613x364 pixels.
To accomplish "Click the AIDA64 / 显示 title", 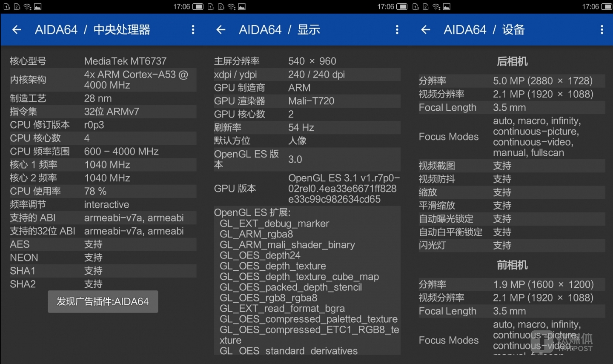I will (279, 30).
